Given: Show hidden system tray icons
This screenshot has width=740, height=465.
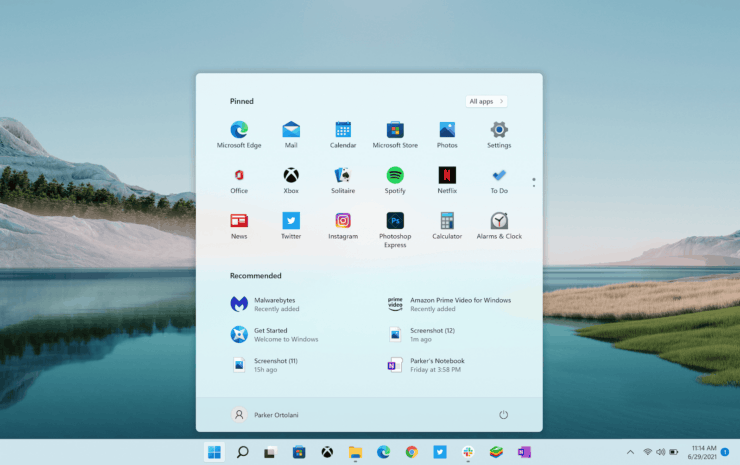Looking at the screenshot, I should 630,452.
